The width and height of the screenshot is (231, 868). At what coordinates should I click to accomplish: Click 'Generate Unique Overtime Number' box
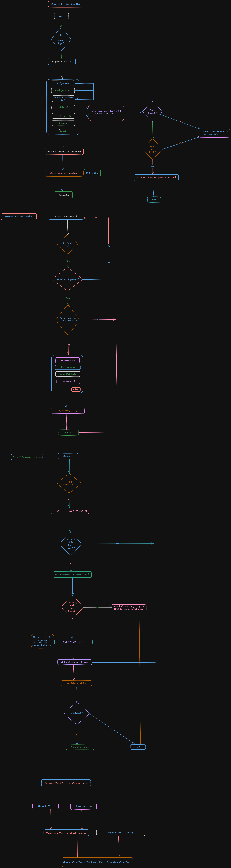(64, 151)
